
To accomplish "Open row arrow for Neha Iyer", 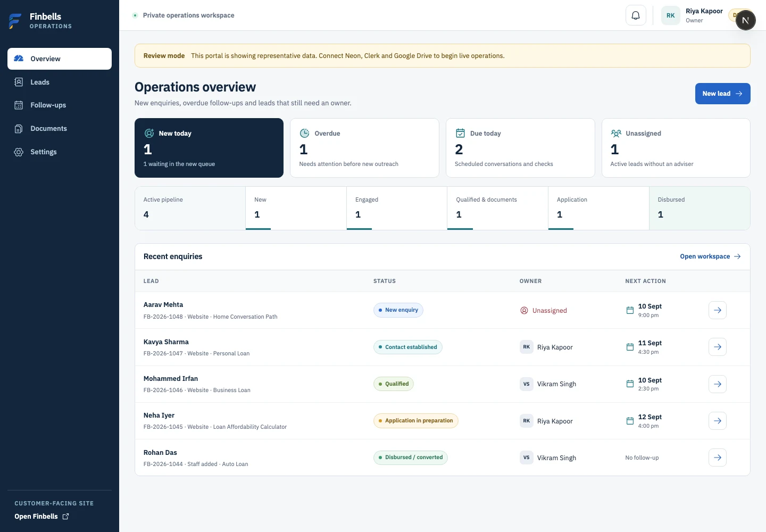I will 718,421.
